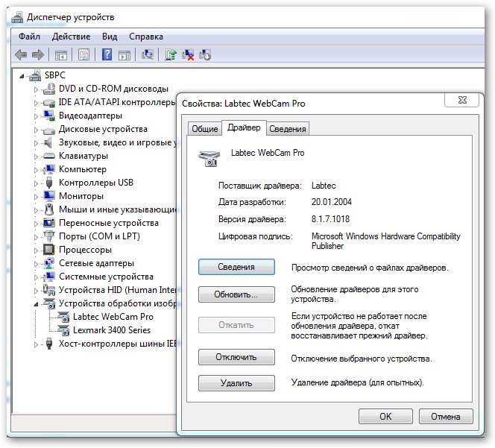Click the Microsoft Windows Hardware Compatibility Publisher text
495x448 pixels.
click(385, 242)
